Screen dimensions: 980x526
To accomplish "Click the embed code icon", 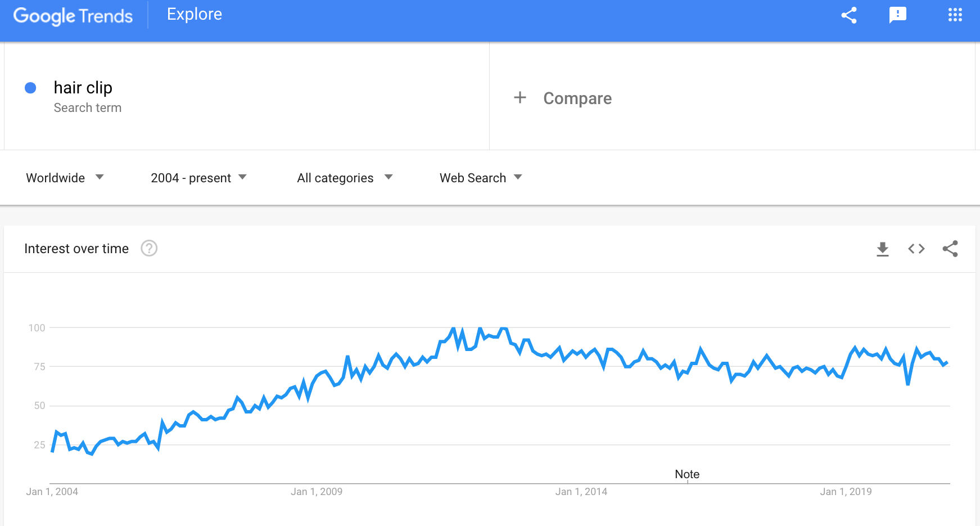I will pos(916,249).
